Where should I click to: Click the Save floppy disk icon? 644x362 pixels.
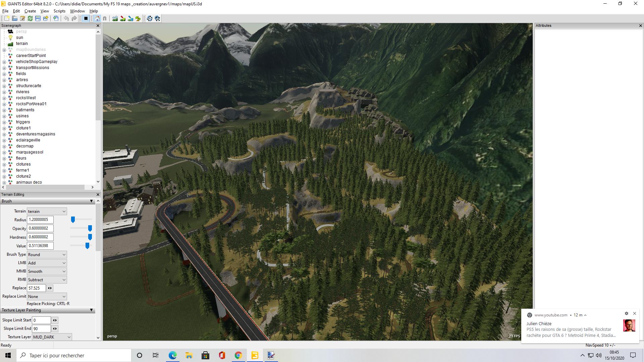click(x=38, y=18)
